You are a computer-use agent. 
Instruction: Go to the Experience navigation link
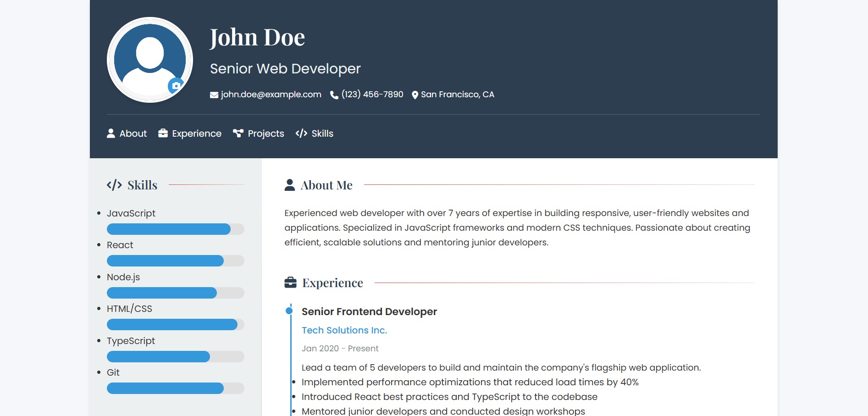coord(190,133)
